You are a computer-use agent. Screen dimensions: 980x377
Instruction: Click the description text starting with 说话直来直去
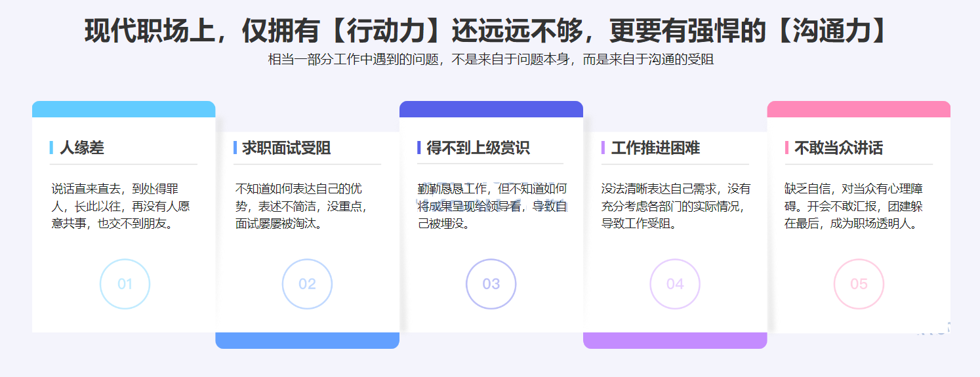tap(121, 206)
